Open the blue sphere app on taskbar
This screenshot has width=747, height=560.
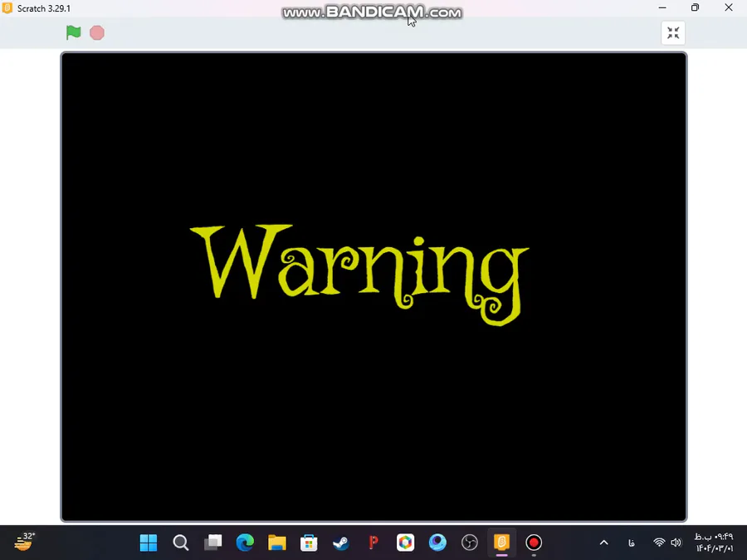[x=437, y=543]
